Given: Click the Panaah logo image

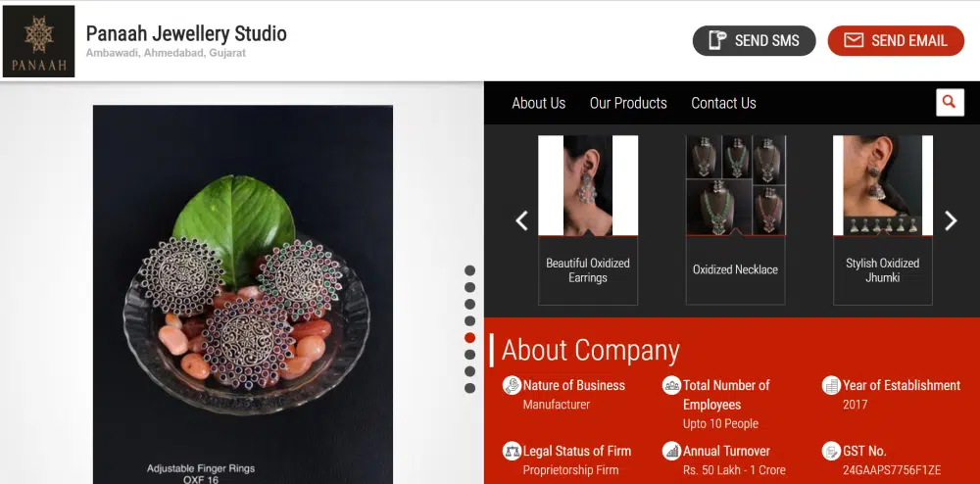Looking at the screenshot, I should 39,41.
